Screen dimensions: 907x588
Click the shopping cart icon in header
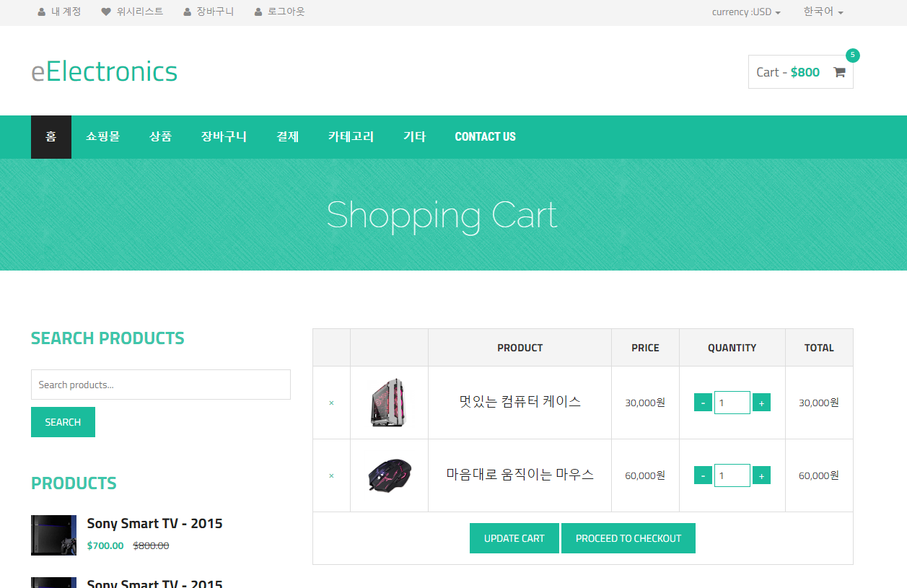839,72
